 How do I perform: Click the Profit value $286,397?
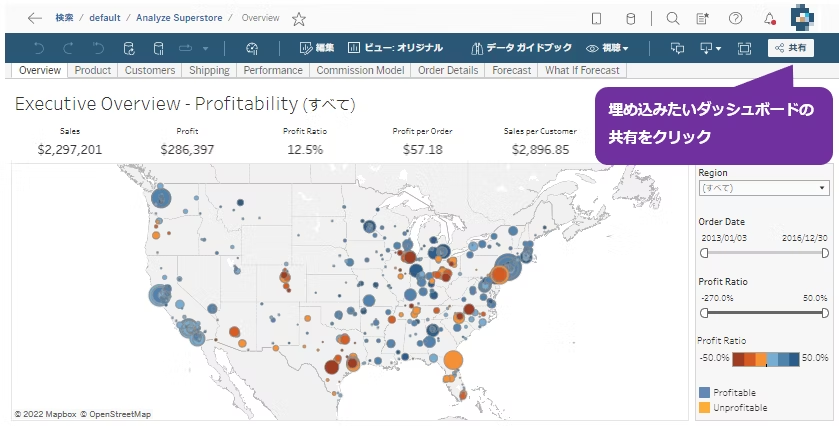tap(187, 149)
